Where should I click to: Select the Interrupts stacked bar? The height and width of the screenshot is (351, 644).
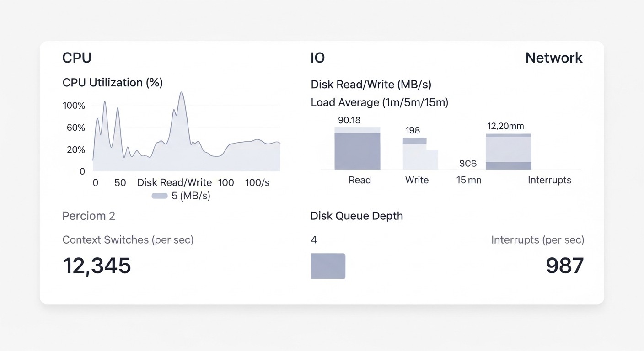click(x=508, y=152)
